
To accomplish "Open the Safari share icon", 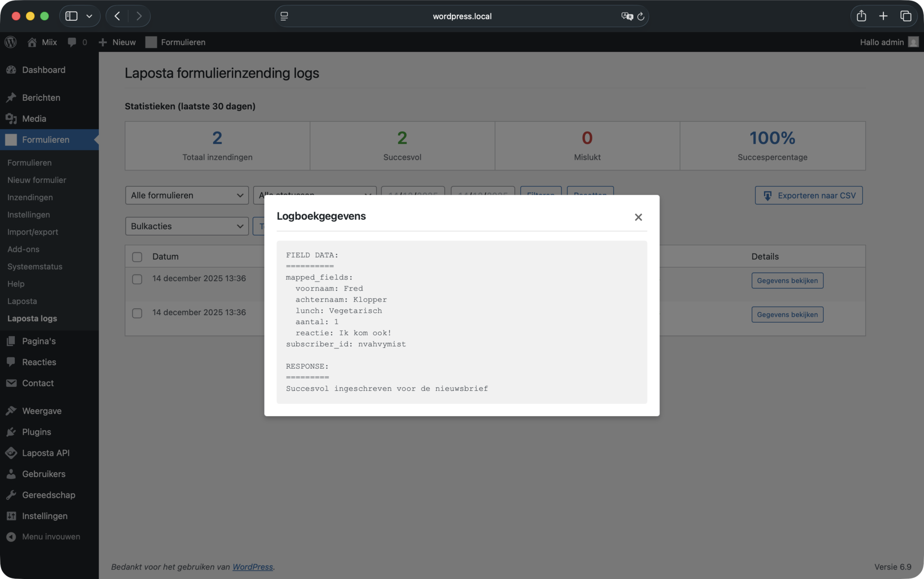I will point(861,16).
